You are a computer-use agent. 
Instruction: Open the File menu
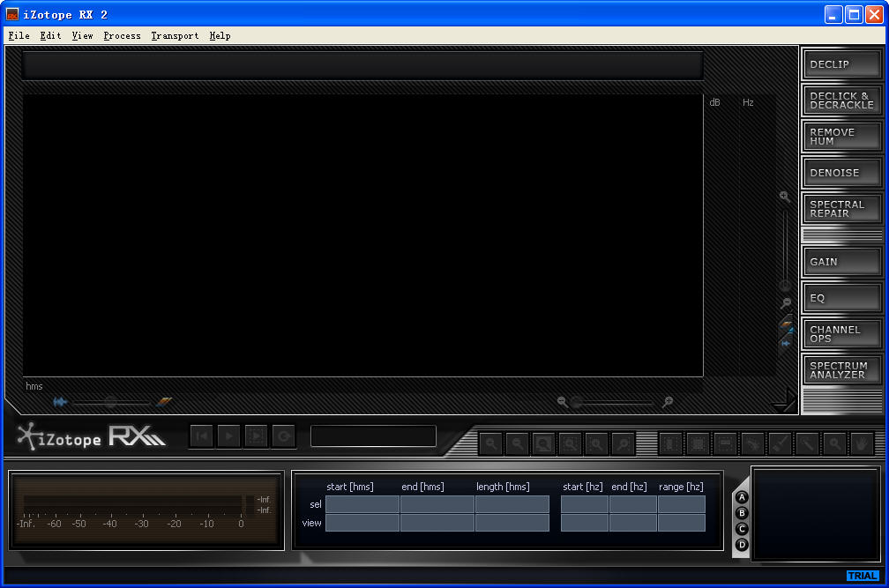coord(19,35)
